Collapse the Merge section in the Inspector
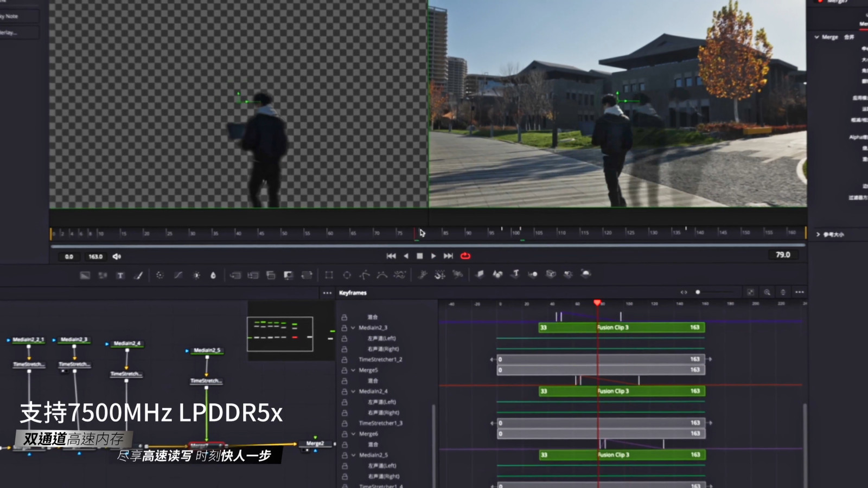The height and width of the screenshot is (488, 868). point(817,37)
